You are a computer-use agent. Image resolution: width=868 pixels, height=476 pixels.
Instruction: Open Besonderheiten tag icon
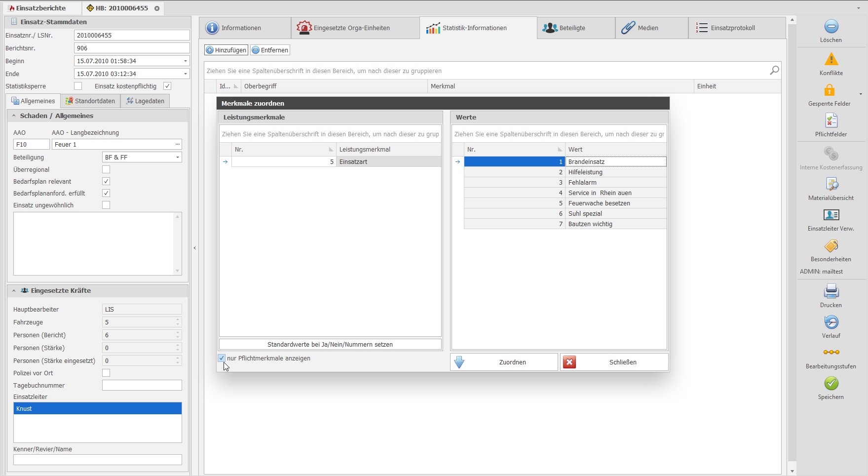point(831,246)
